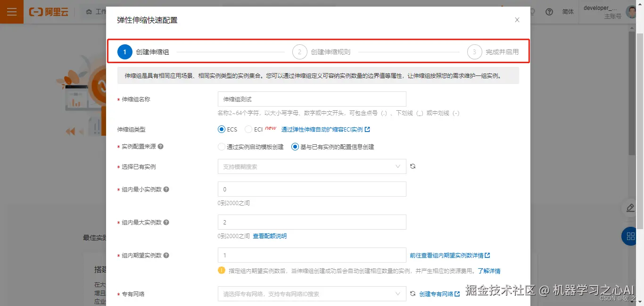Refresh the 专有网络 list
The image size is (644, 306).
(x=413, y=294)
